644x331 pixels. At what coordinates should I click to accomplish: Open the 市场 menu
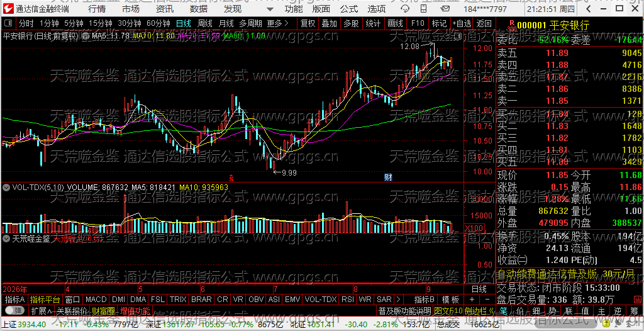131,9
